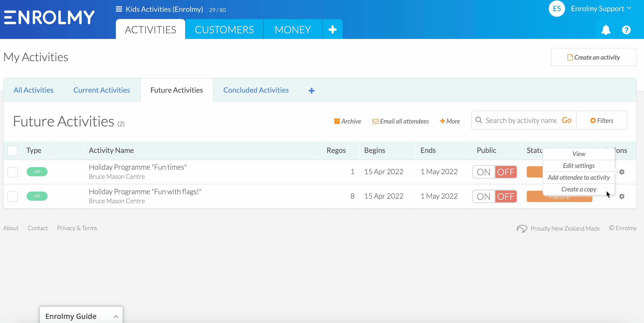Set public OFF for Fun times activity
The image size is (644, 323).
[x=506, y=172]
